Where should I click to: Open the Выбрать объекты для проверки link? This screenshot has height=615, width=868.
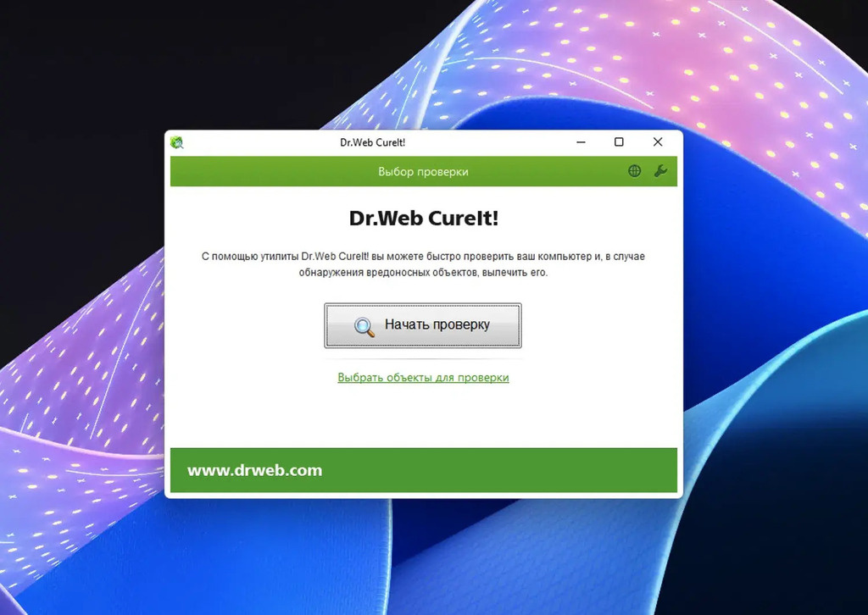point(423,378)
